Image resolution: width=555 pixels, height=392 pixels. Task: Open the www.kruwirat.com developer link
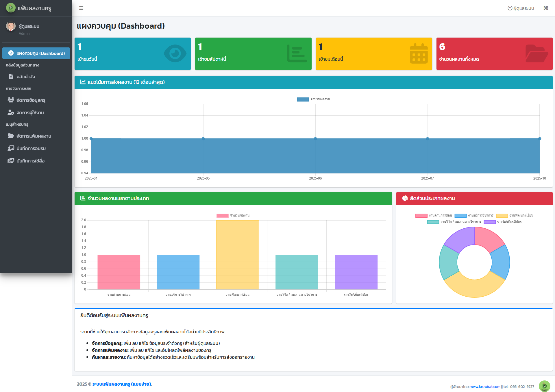tap(485, 386)
